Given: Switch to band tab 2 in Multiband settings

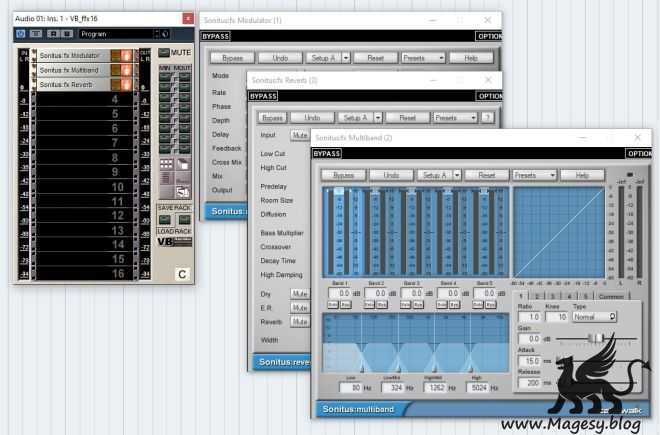Looking at the screenshot, I should 537,296.
